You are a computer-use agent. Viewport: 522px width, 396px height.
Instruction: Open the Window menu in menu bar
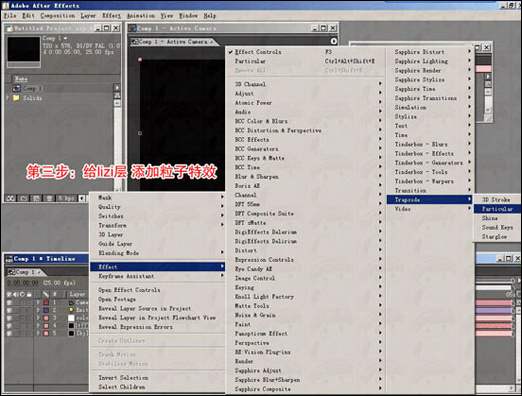click(188, 16)
